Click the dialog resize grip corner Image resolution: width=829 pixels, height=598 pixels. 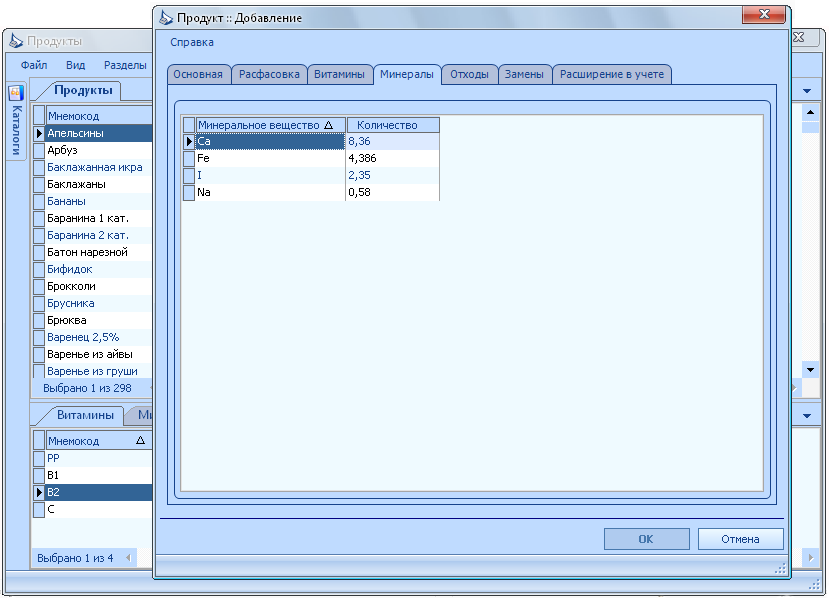click(780, 569)
